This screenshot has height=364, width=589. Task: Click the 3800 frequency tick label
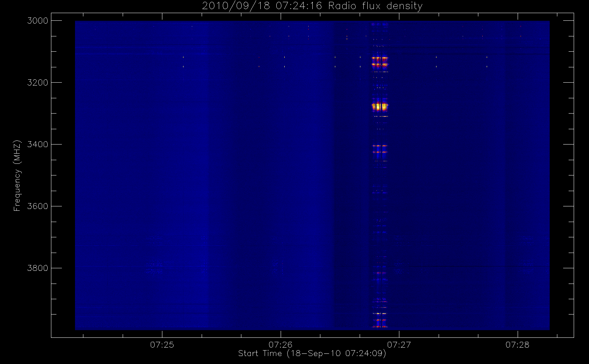(38, 268)
